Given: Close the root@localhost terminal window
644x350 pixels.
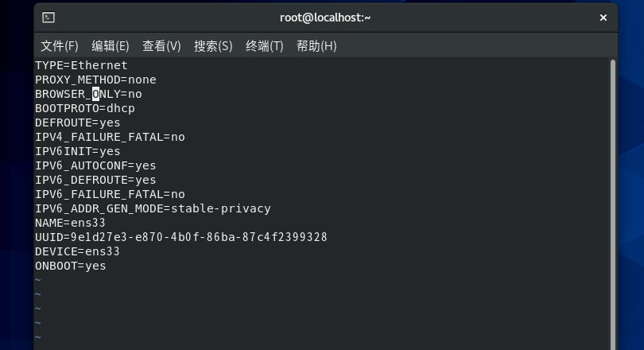Looking at the screenshot, I should click(603, 17).
